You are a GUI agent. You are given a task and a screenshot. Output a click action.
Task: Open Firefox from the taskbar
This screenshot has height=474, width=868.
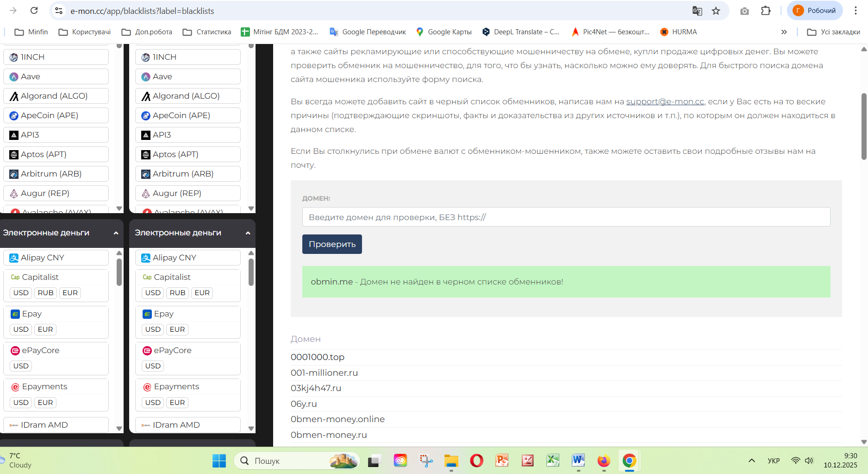point(604,461)
